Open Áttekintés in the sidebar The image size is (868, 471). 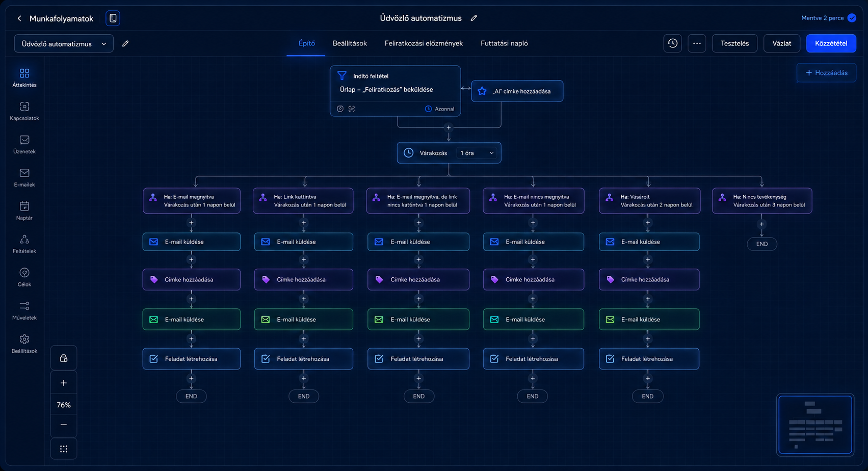tap(24, 78)
